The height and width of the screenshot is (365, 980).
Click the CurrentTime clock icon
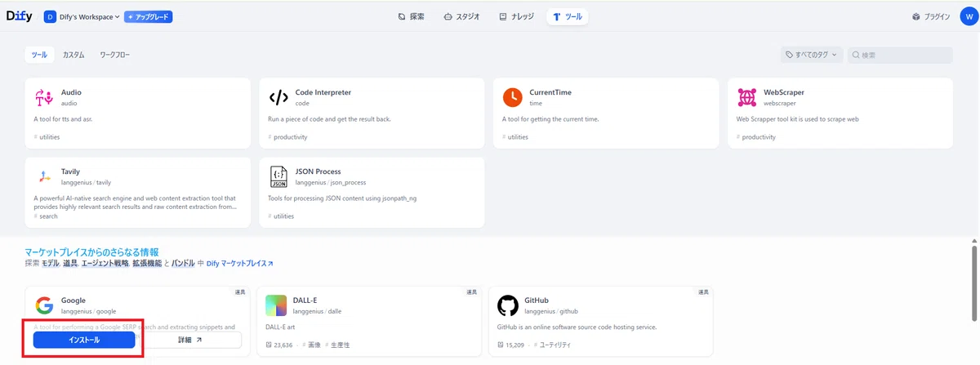[x=512, y=97]
